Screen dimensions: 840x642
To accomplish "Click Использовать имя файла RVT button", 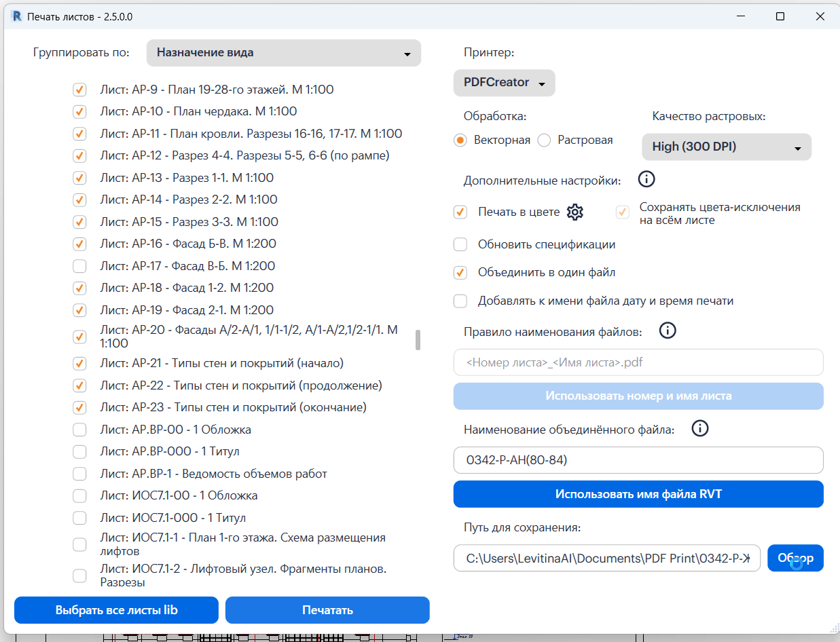I will (638, 494).
